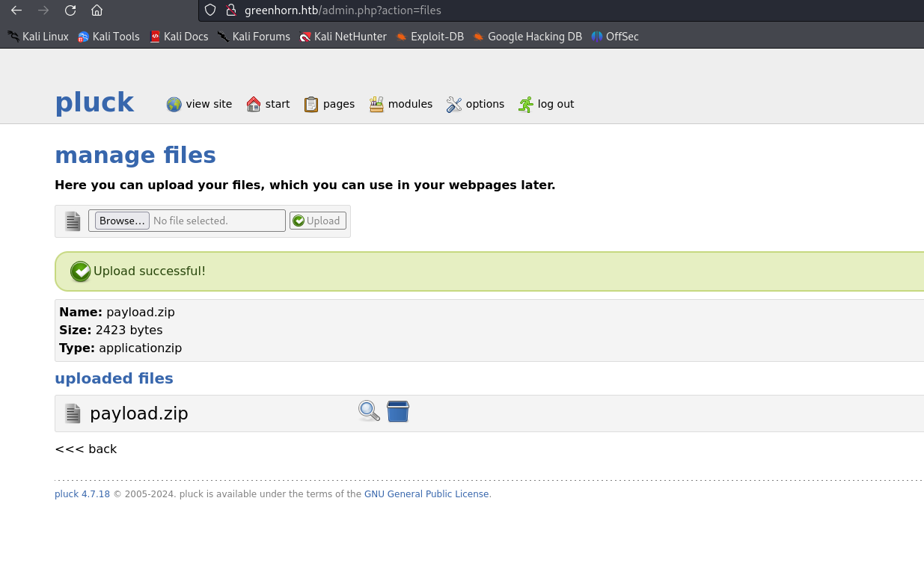Delete payload.zip with the trash icon

pyautogui.click(x=398, y=411)
